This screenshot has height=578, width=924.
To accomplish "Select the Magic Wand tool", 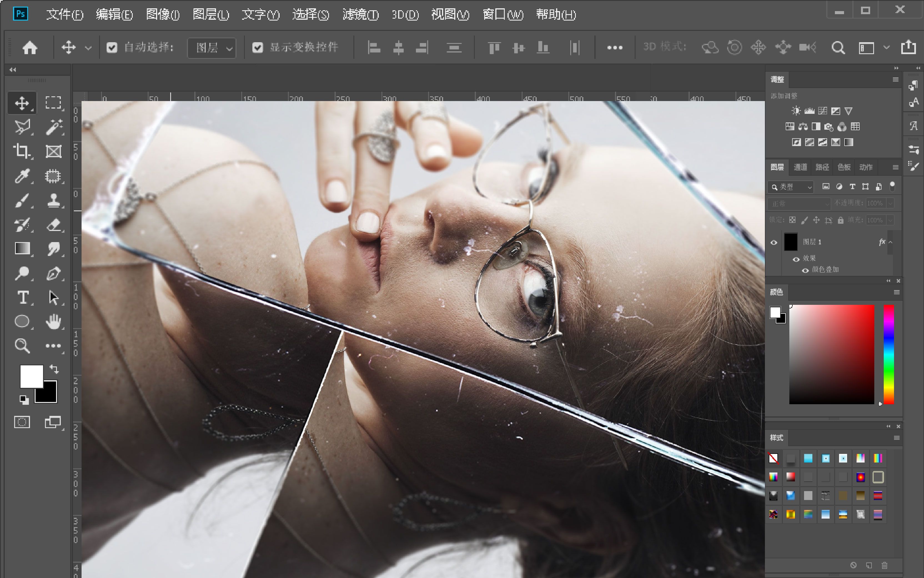I will click(54, 127).
